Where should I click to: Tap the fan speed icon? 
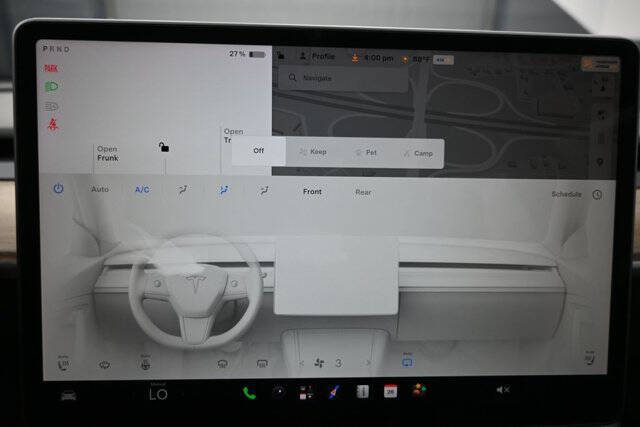[320, 363]
